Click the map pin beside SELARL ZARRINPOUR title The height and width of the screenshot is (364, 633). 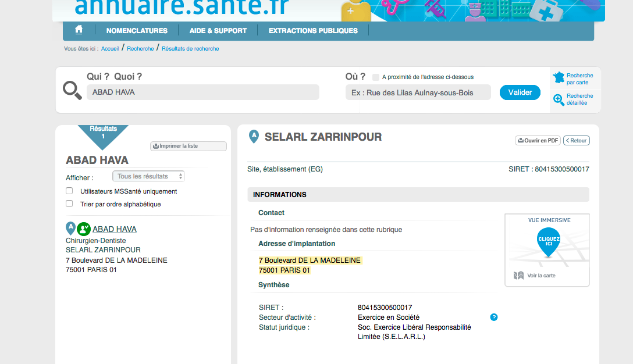pyautogui.click(x=254, y=137)
